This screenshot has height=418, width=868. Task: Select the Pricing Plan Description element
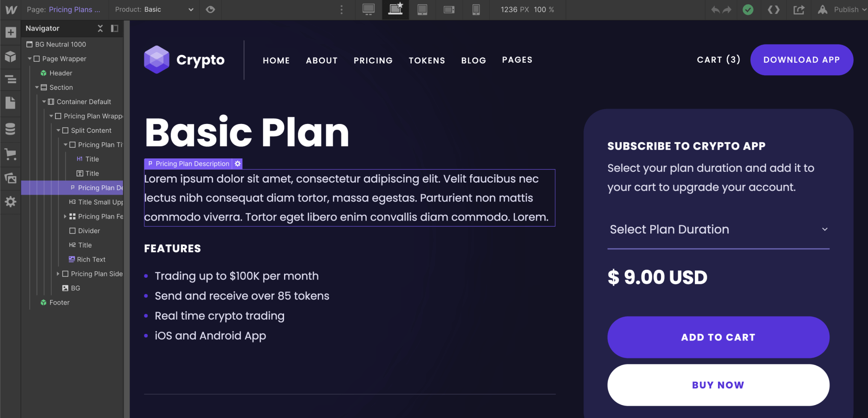click(x=96, y=188)
